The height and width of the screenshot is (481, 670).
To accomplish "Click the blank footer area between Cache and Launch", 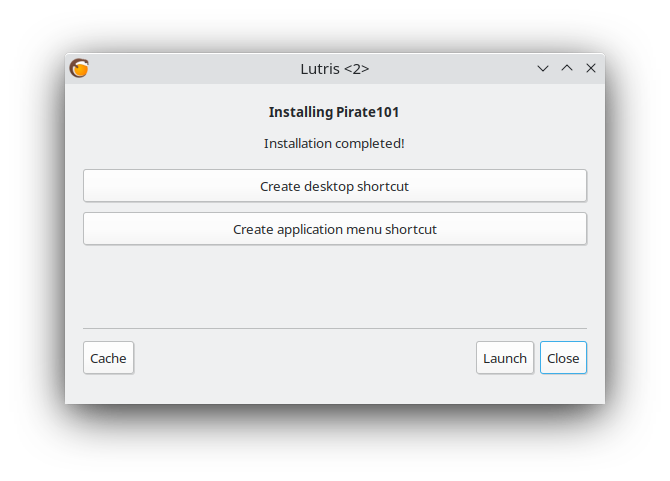I will [x=300, y=358].
